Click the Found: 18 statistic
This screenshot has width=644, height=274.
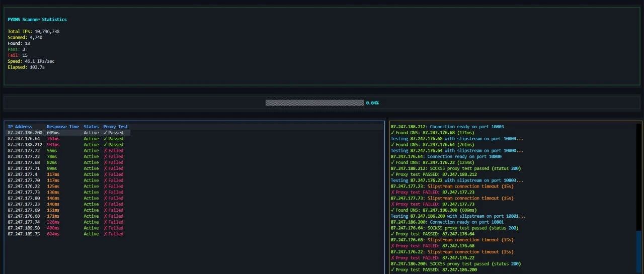pos(19,43)
